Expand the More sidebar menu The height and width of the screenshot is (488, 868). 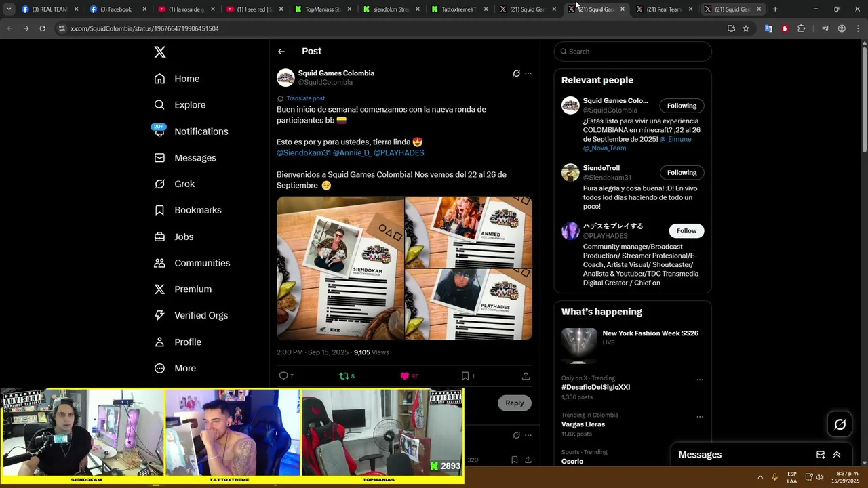pyautogui.click(x=175, y=369)
